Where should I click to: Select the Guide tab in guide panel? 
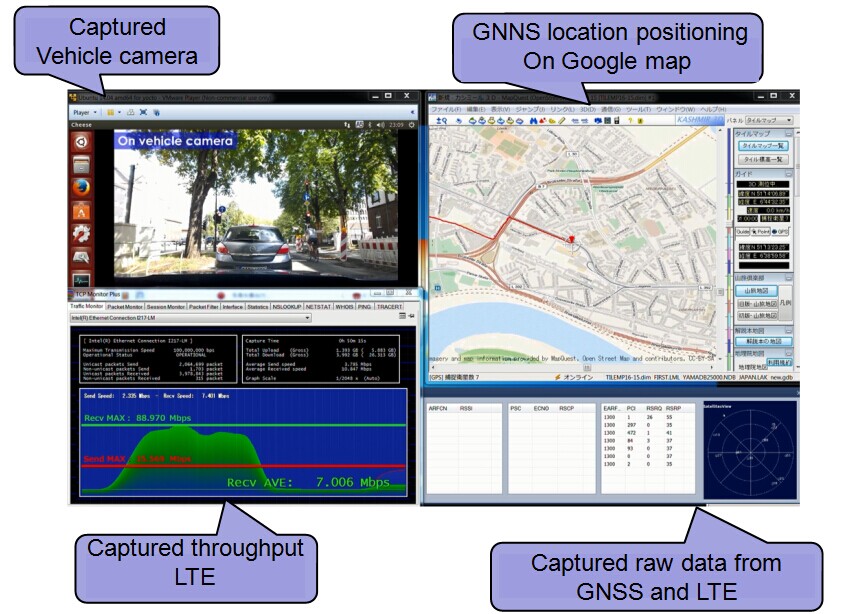742,232
